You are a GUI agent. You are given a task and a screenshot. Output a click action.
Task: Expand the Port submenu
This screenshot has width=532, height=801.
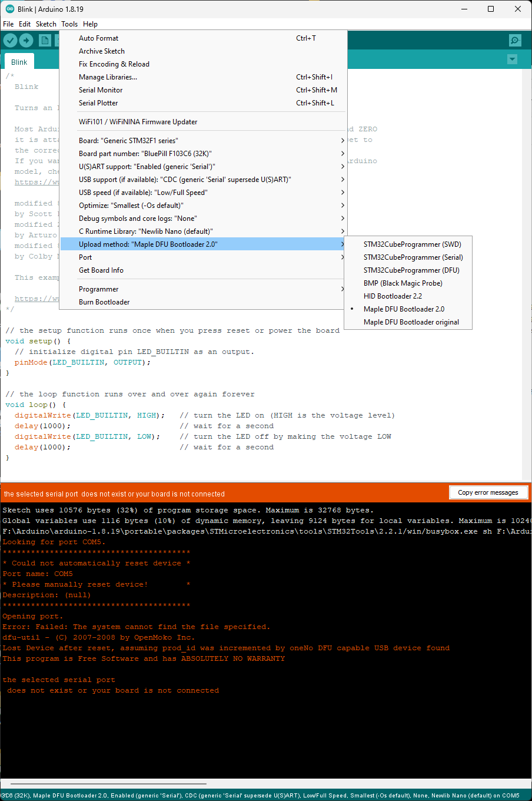(x=204, y=257)
